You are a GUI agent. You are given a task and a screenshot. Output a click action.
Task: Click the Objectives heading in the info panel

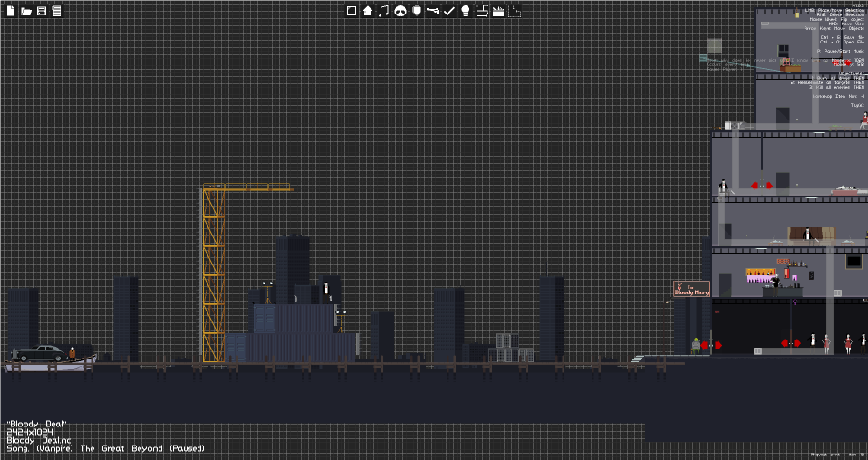[x=852, y=73]
